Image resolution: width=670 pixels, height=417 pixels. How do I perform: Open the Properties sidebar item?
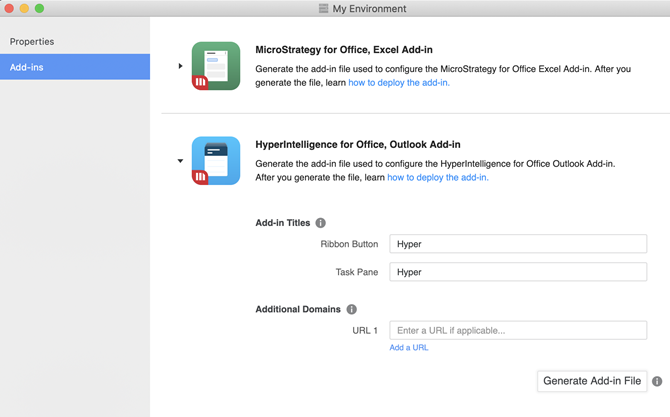click(x=32, y=42)
